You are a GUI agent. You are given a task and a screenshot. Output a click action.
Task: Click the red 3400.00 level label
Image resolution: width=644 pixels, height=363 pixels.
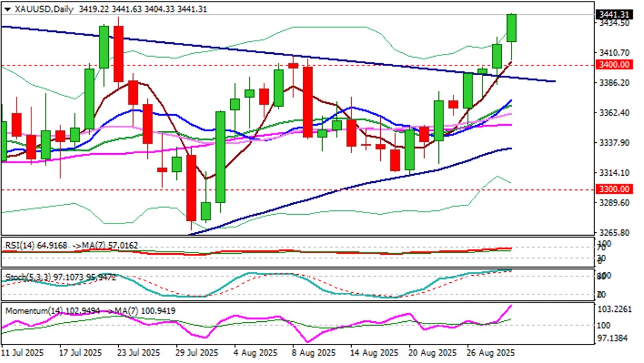(614, 65)
